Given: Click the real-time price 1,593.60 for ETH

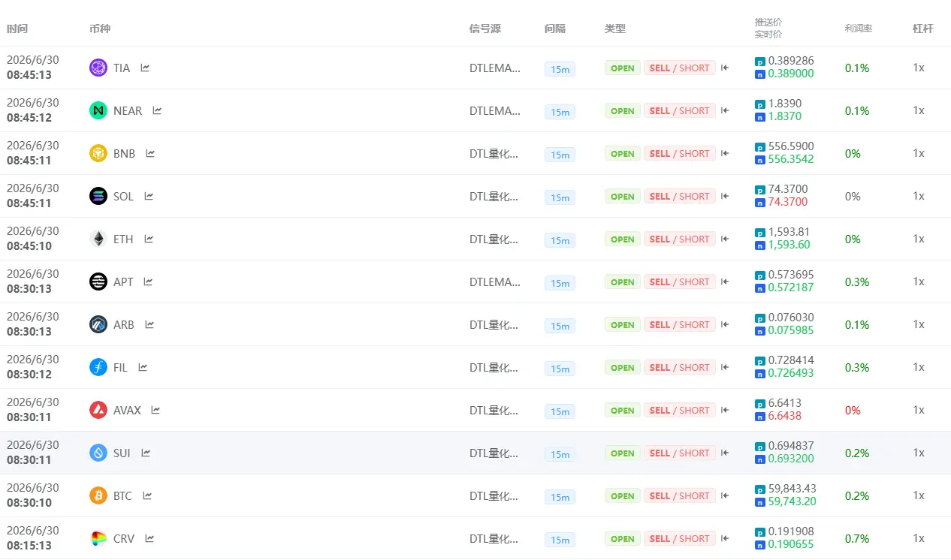Looking at the screenshot, I should (789, 245).
